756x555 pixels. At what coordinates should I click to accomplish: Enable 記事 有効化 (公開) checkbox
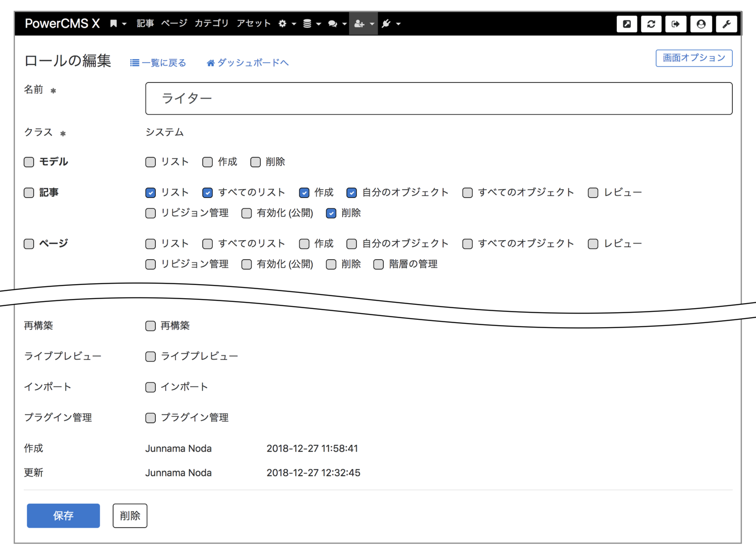pyautogui.click(x=247, y=213)
